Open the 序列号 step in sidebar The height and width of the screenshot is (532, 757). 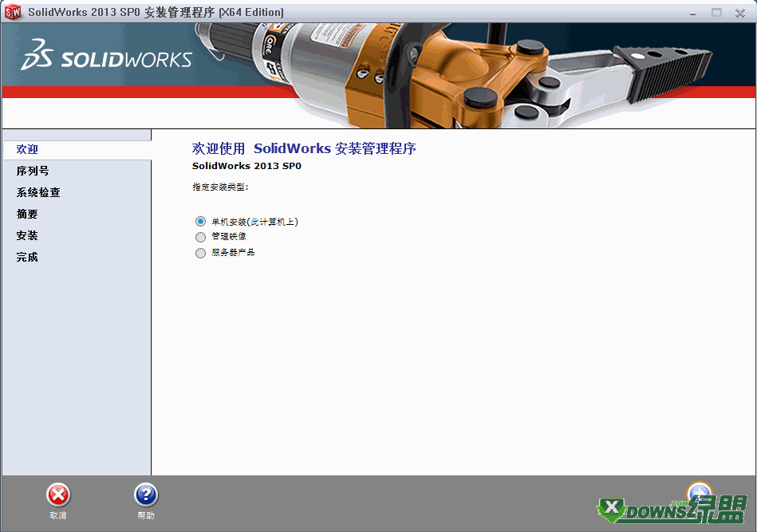33,171
